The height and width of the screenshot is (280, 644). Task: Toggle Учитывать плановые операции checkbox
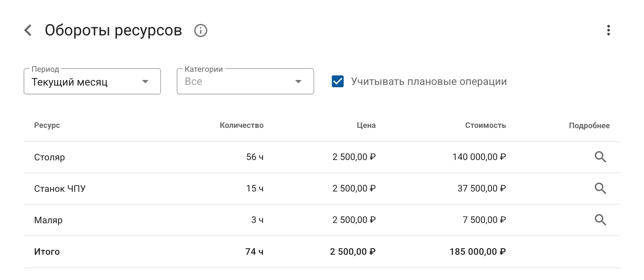click(x=337, y=81)
